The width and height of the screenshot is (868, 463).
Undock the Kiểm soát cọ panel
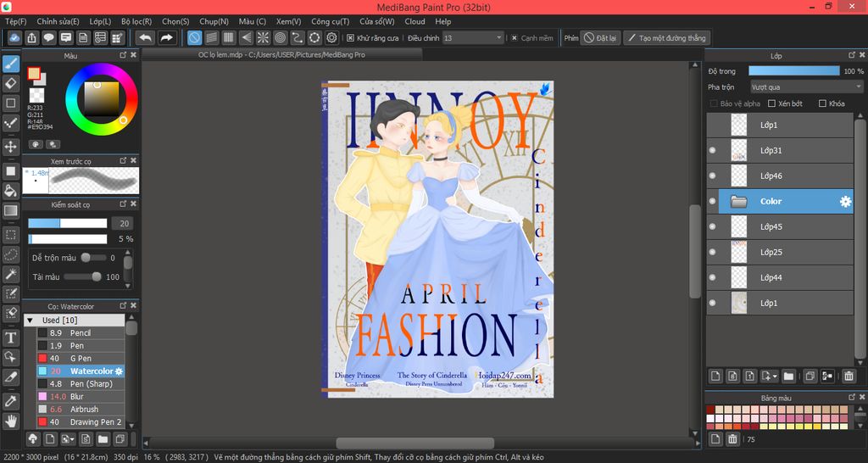(124, 204)
